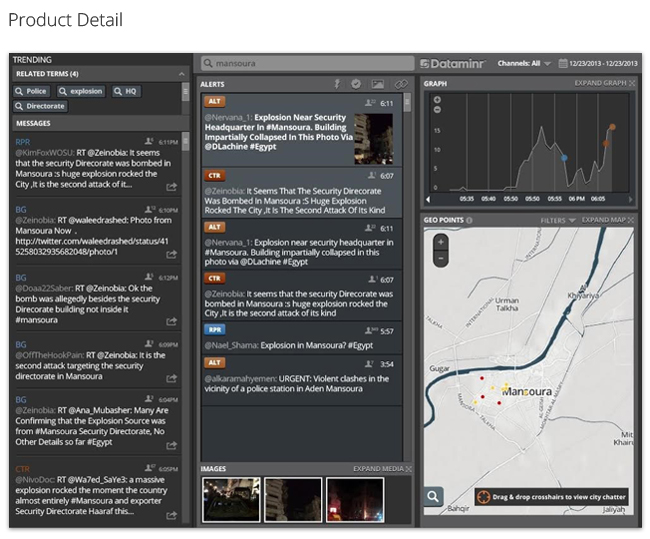Click the link filter icon in Alerts
Screen dimensions: 650x539
point(401,84)
